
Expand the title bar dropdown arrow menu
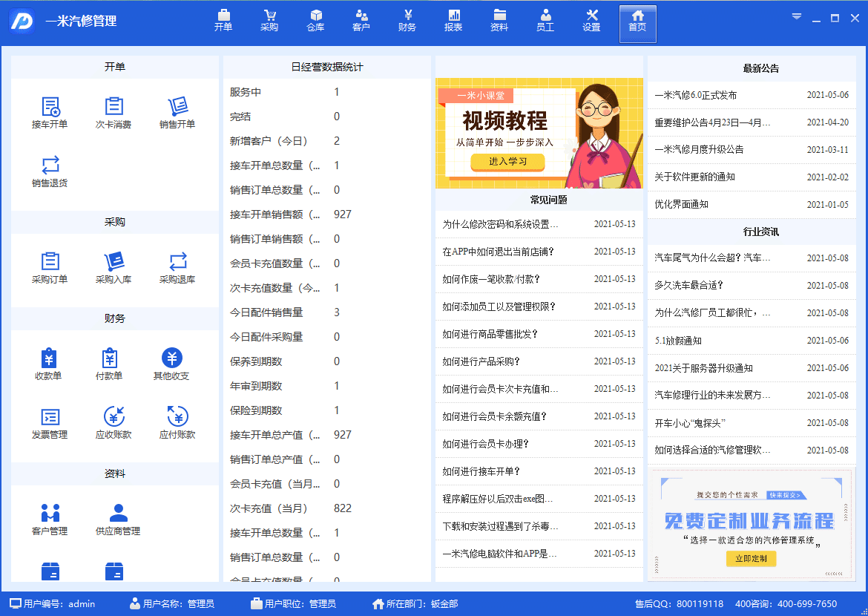point(798,17)
